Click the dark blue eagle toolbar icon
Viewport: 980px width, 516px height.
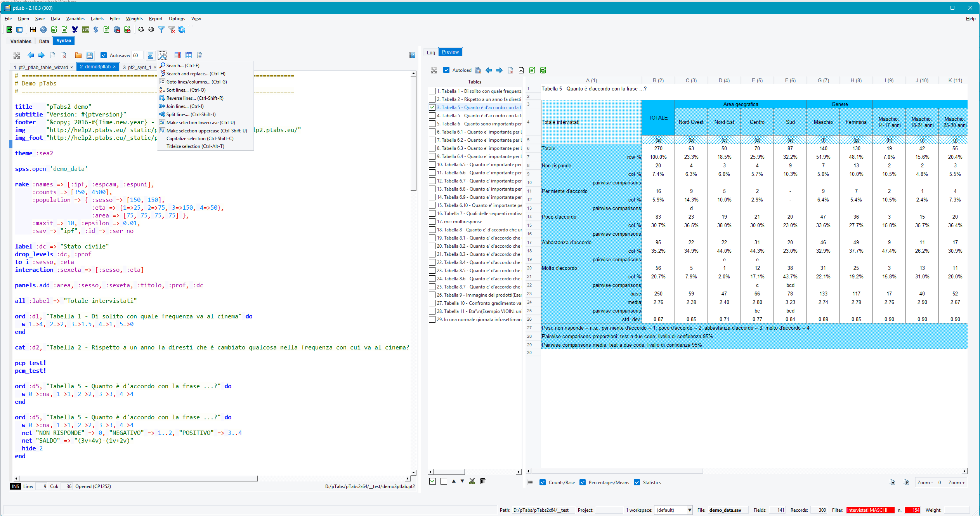pos(75,30)
